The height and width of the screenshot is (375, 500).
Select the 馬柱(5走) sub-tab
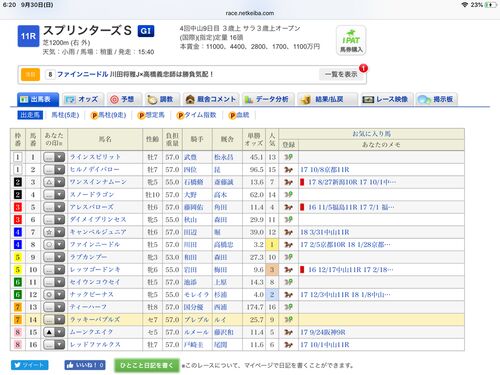(65, 115)
